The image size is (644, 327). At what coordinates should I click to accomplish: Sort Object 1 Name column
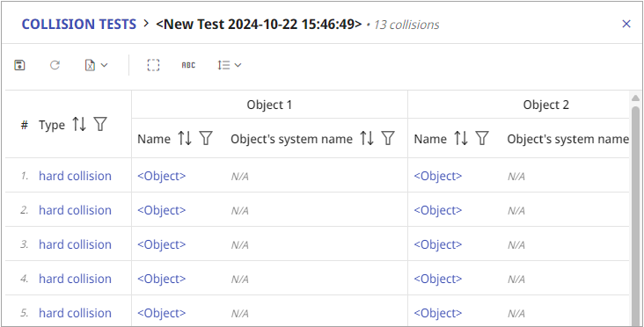click(185, 139)
